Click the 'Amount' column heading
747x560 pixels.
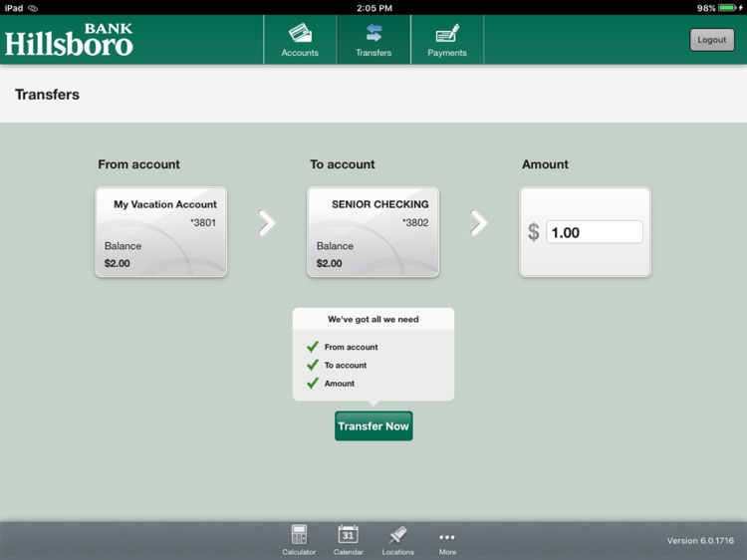pyautogui.click(x=545, y=164)
